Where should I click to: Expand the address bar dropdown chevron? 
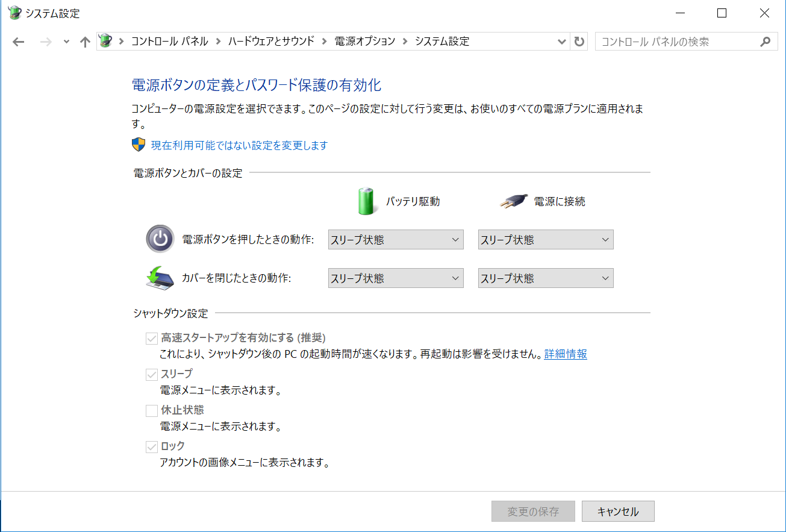click(562, 41)
